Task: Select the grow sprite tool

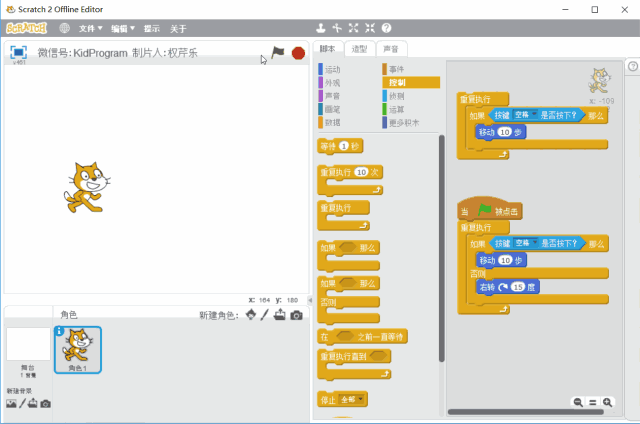Action: (354, 28)
